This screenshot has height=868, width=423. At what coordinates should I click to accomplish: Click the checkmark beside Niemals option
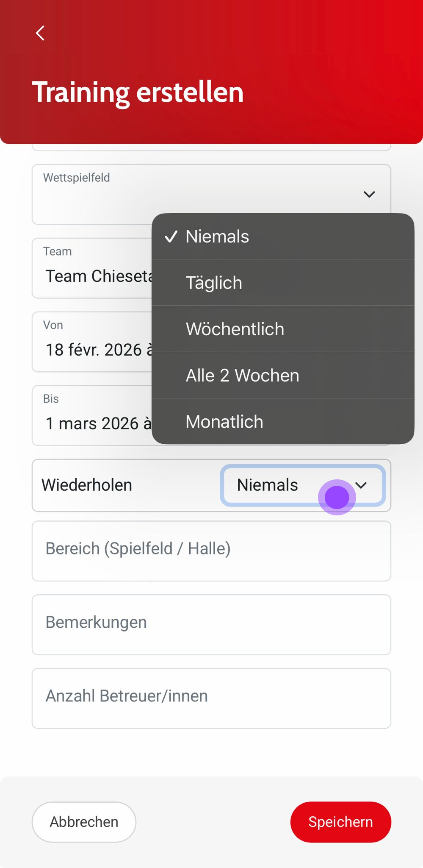(x=171, y=236)
